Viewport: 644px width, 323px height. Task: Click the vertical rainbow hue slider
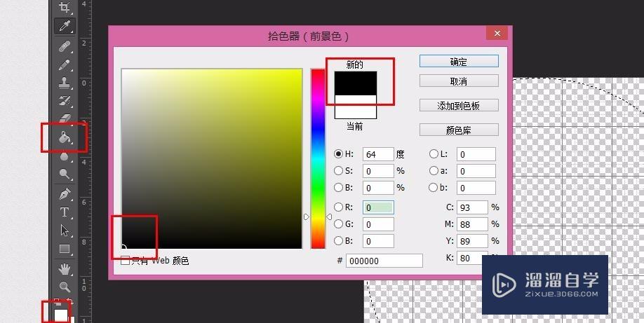(318, 159)
